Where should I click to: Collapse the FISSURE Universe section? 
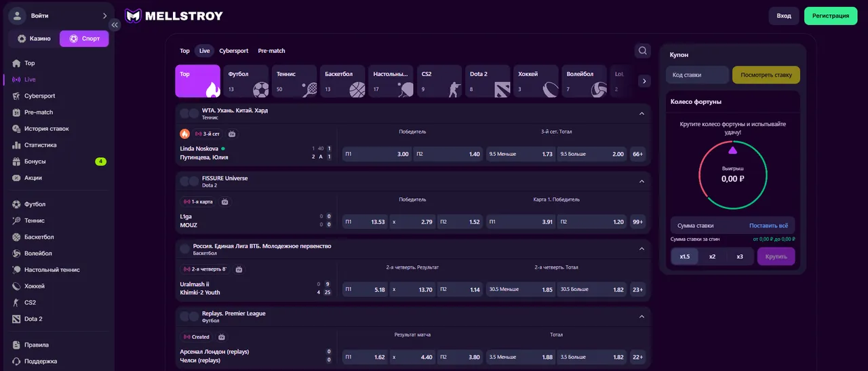642,181
